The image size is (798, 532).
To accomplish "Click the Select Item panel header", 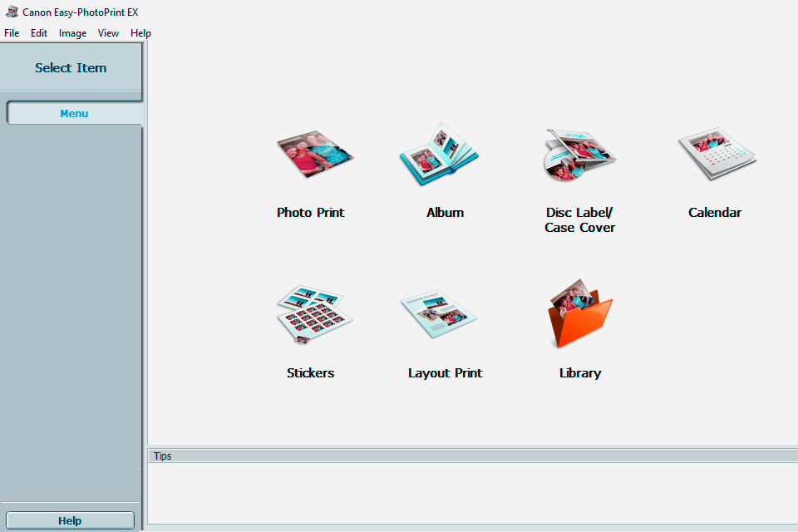I will [71, 68].
